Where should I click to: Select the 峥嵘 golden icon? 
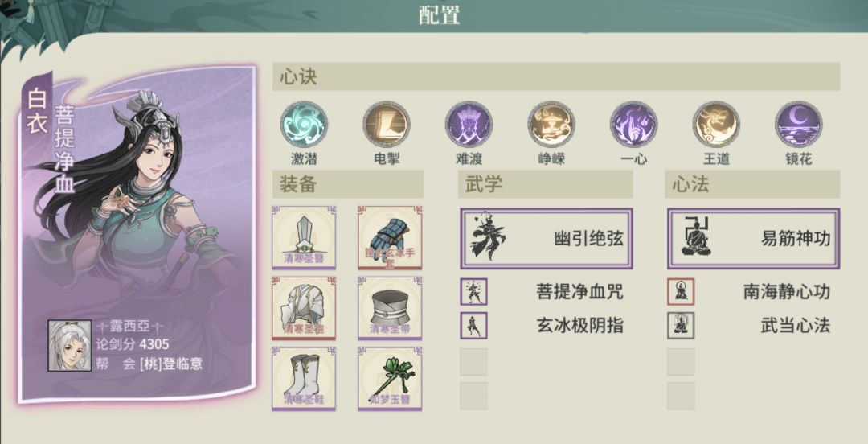pos(551,124)
